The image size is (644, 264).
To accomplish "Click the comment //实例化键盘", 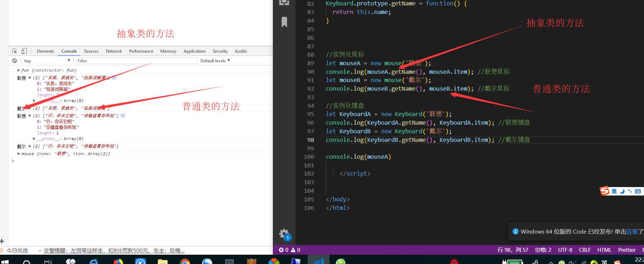I will (x=345, y=106).
